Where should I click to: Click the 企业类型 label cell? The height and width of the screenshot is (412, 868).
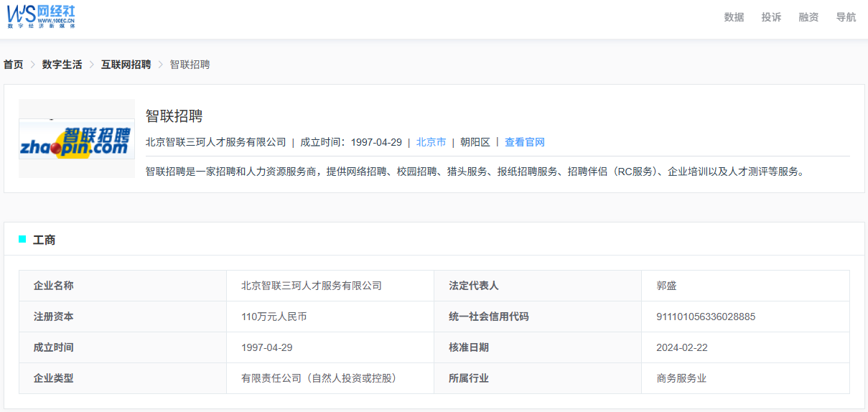(x=123, y=378)
